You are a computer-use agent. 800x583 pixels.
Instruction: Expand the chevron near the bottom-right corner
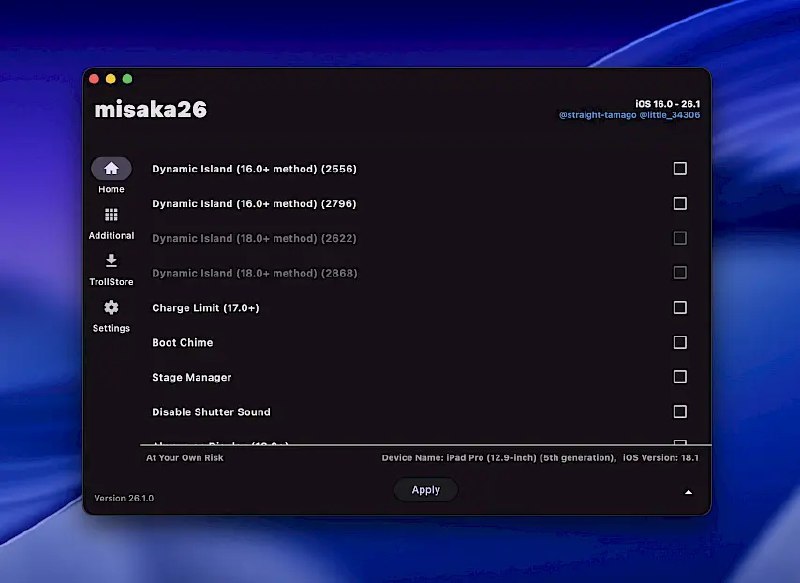tap(688, 492)
